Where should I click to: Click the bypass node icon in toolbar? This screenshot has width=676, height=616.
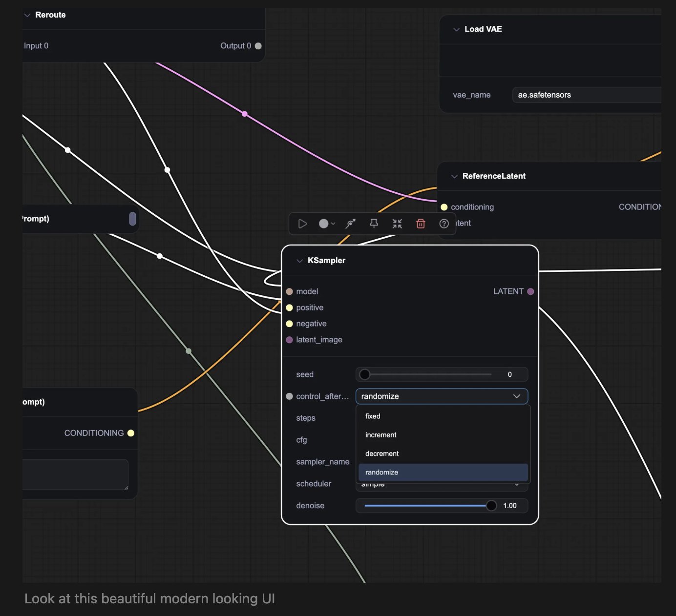pyautogui.click(x=350, y=224)
